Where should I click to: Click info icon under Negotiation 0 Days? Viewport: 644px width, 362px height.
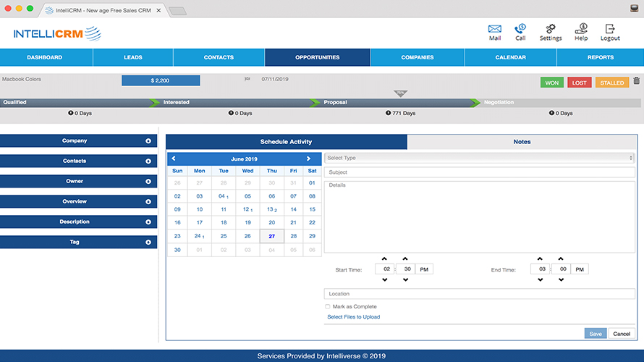coord(551,113)
